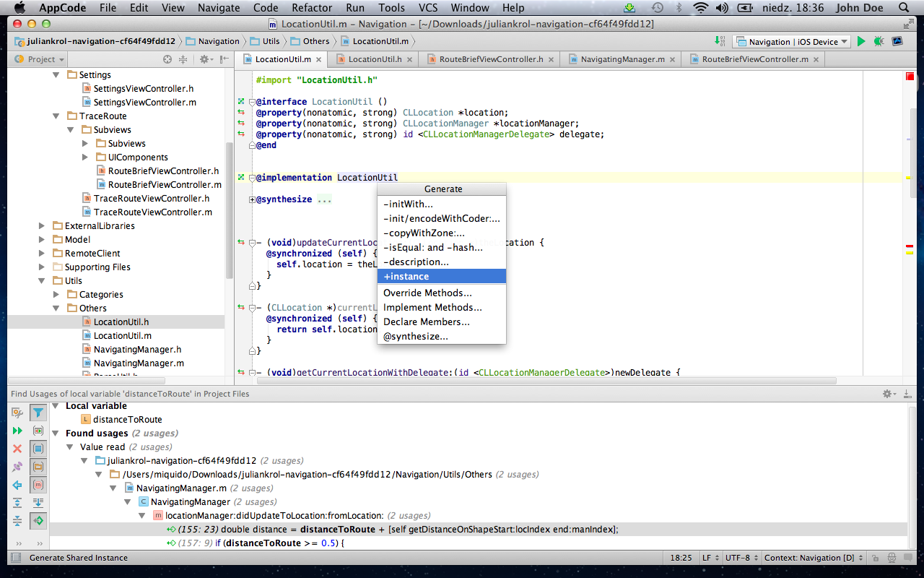This screenshot has width=924, height=578.
Task: Choose Override Methods... in Generate popup
Action: tap(442, 293)
